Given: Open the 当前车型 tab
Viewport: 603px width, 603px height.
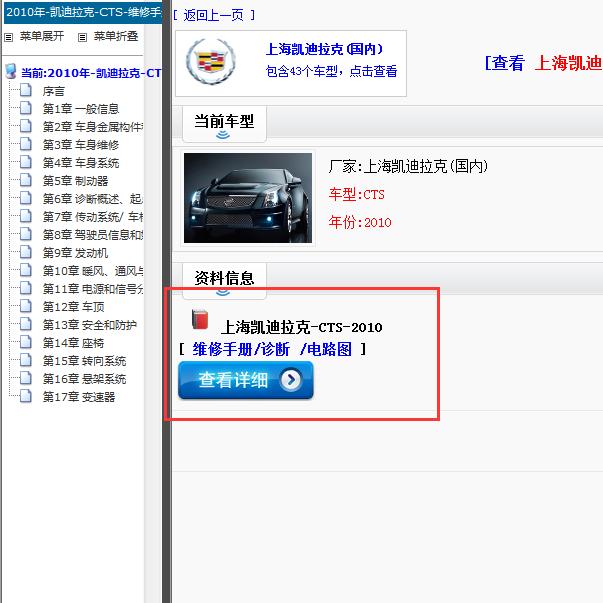Looking at the screenshot, I should (224, 124).
